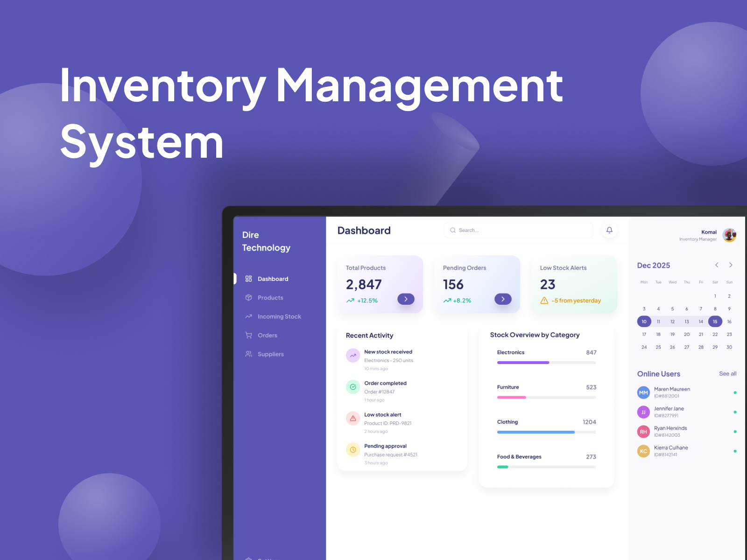Image resolution: width=747 pixels, height=560 pixels.
Task: Toggle Maren Maureen's online status dot
Action: click(x=736, y=392)
